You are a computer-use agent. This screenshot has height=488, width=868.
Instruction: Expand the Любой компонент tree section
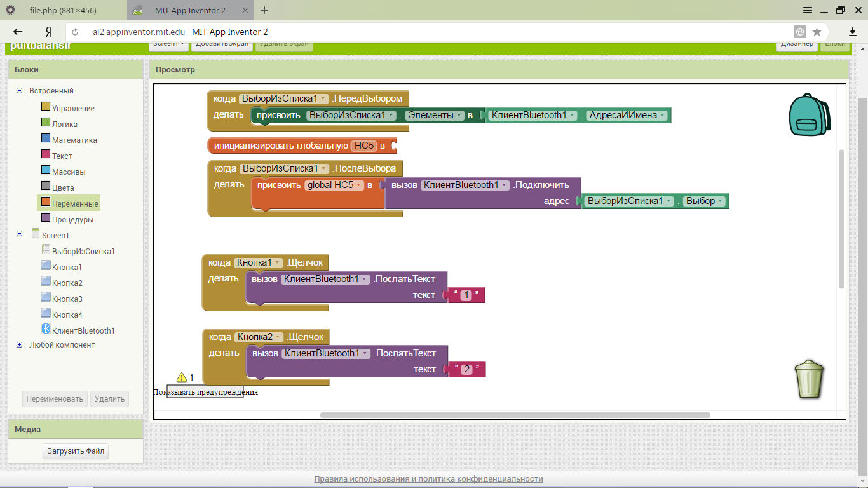(x=19, y=345)
